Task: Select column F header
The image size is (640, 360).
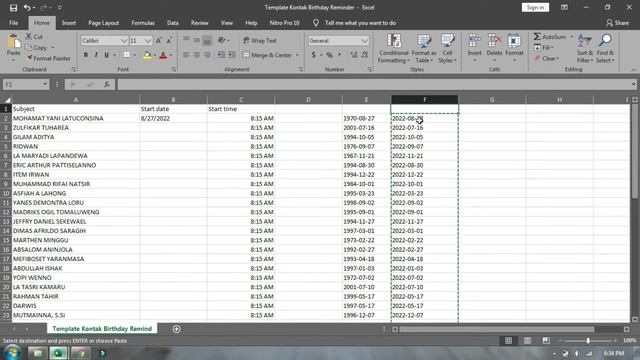Action: 424,100
